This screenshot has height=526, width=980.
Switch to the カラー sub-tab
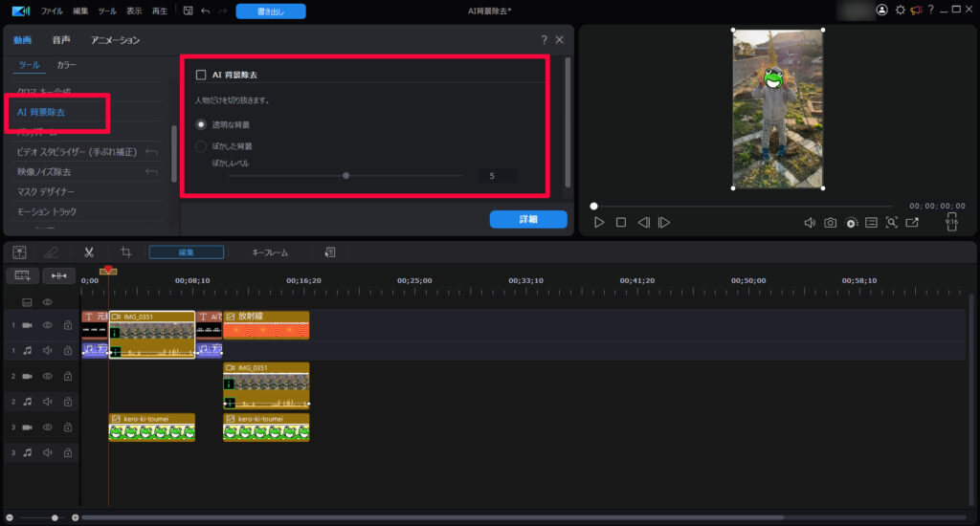(x=66, y=65)
